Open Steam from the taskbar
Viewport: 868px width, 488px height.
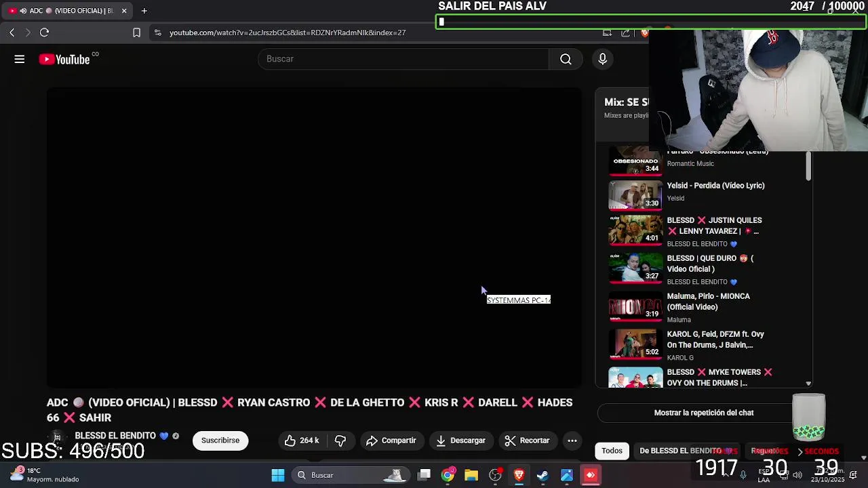tap(542, 475)
